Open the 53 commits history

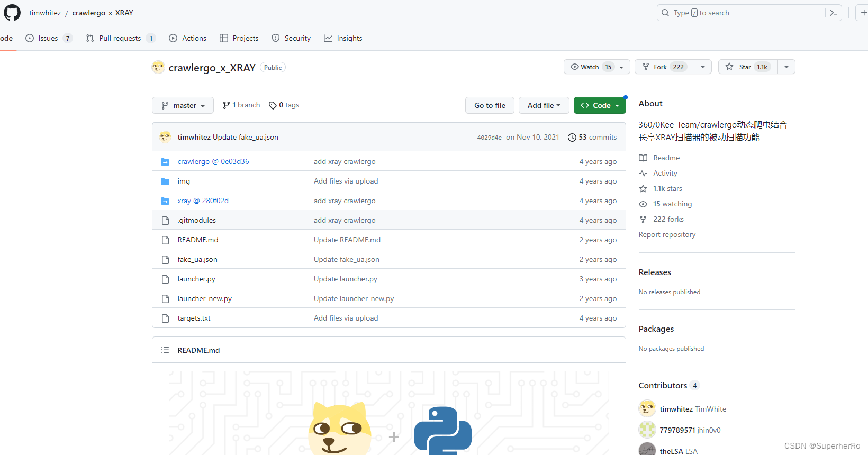point(592,137)
